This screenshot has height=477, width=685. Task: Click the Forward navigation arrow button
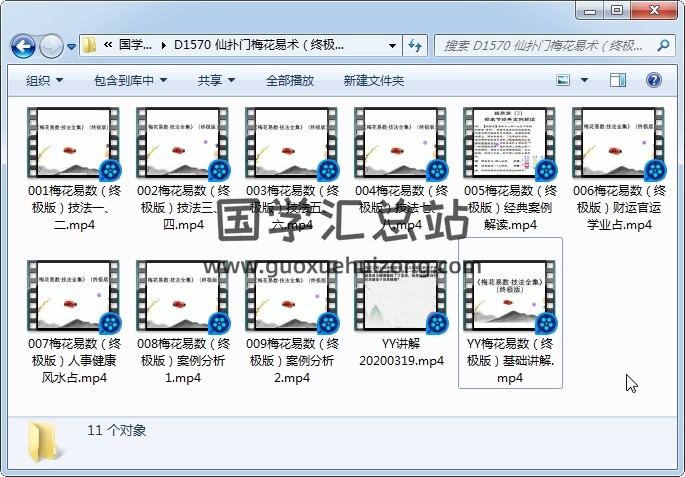click(x=51, y=46)
